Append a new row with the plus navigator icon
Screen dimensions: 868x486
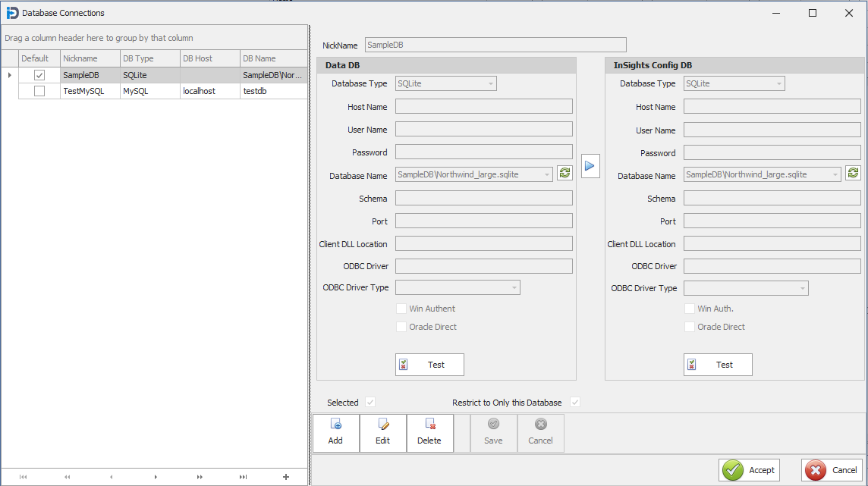285,477
